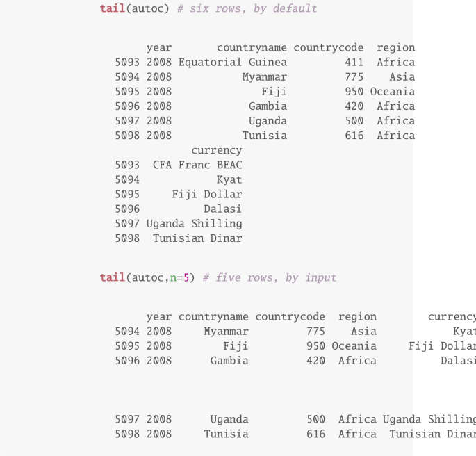Screen dimensions: 476x456
Task: Click the year header in the second output
Action: point(159,317)
